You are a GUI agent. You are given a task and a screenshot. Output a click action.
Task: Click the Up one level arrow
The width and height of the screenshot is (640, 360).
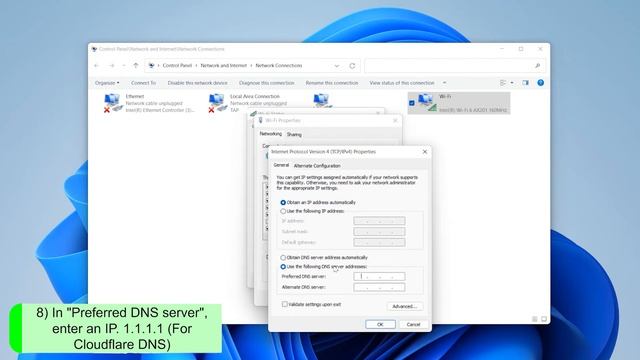[136, 65]
